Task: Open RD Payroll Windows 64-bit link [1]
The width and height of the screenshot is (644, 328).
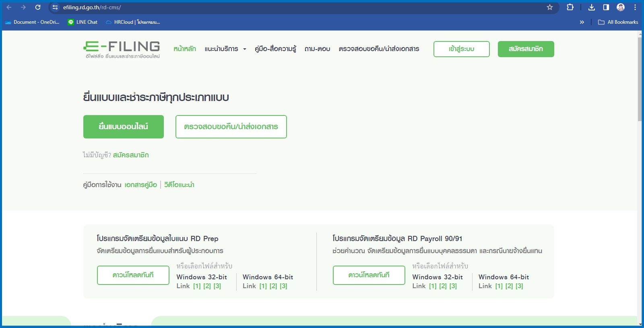Action: tap(499, 286)
